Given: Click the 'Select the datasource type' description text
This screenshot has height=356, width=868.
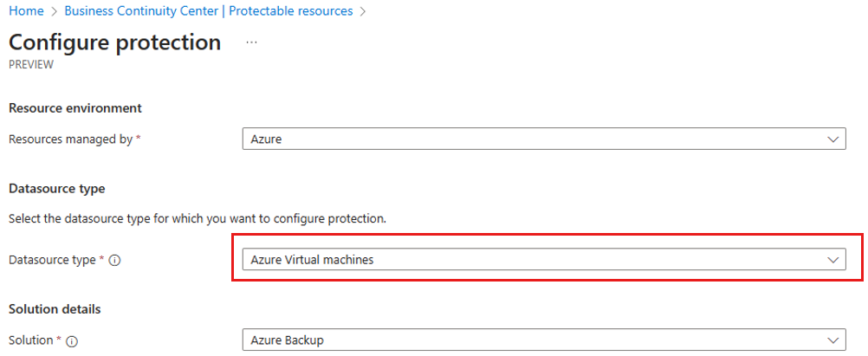Looking at the screenshot, I should [197, 218].
